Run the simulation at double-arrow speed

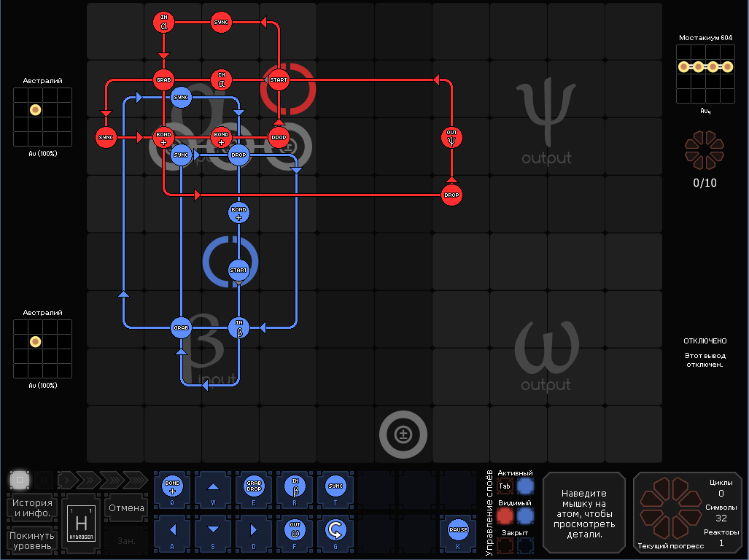pyautogui.click(x=89, y=480)
